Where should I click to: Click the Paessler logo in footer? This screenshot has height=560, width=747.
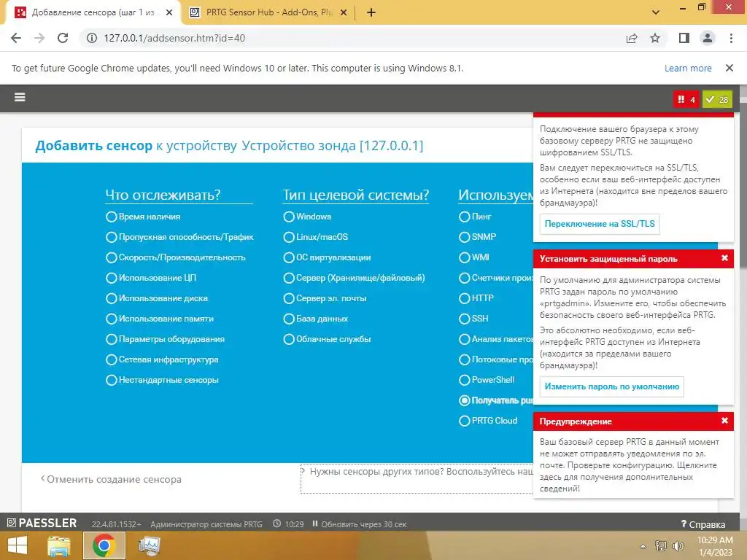click(42, 524)
